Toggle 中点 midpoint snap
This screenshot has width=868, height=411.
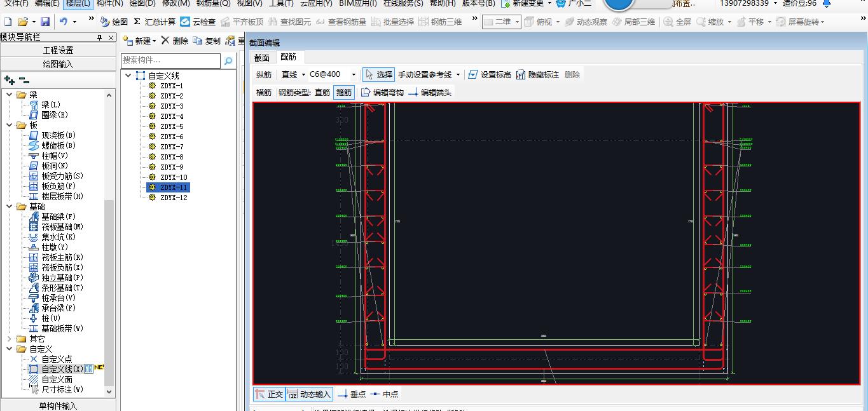(384, 394)
